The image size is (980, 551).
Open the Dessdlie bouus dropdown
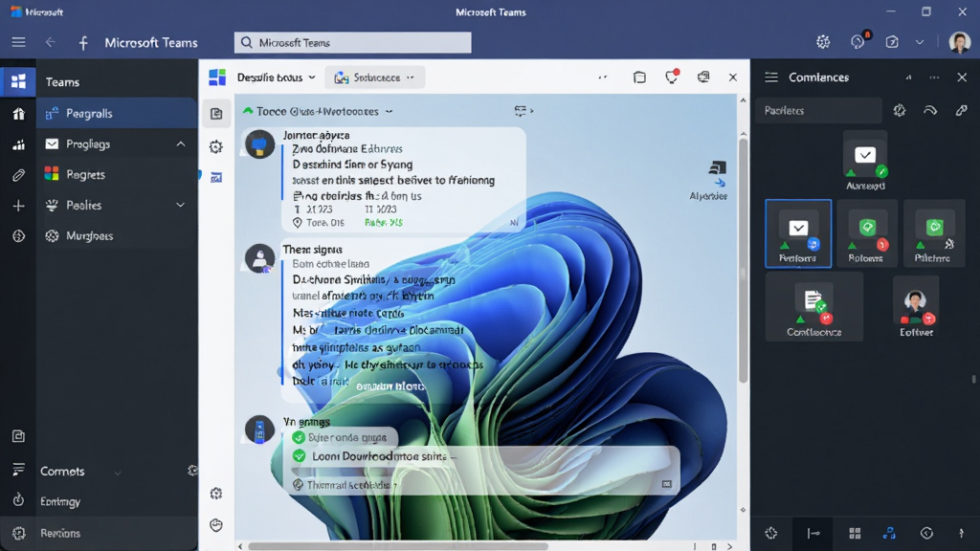pos(276,77)
